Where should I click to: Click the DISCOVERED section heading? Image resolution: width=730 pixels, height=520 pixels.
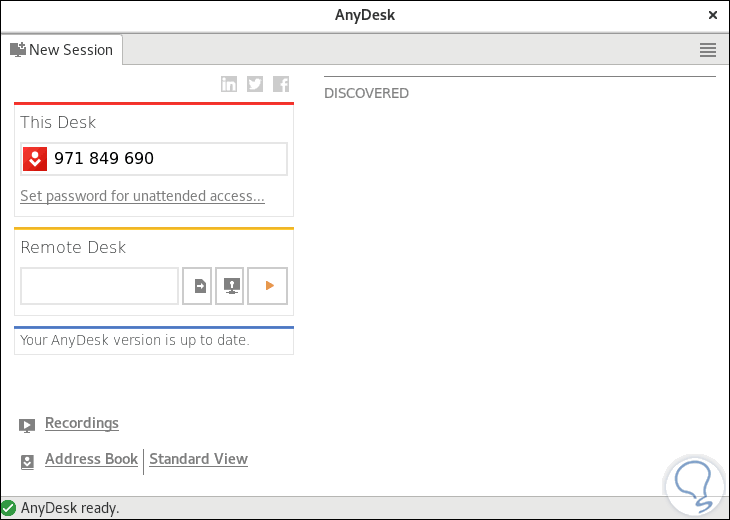[366, 93]
